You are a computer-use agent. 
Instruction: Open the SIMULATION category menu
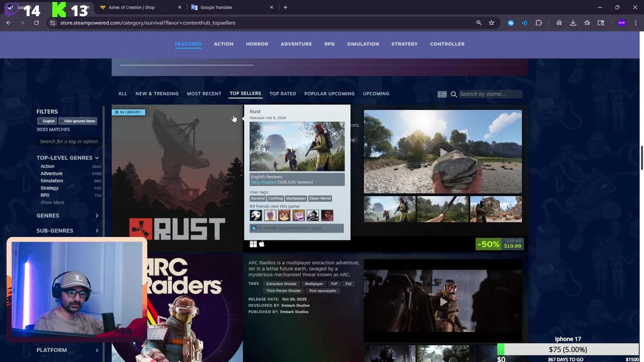[x=363, y=44]
